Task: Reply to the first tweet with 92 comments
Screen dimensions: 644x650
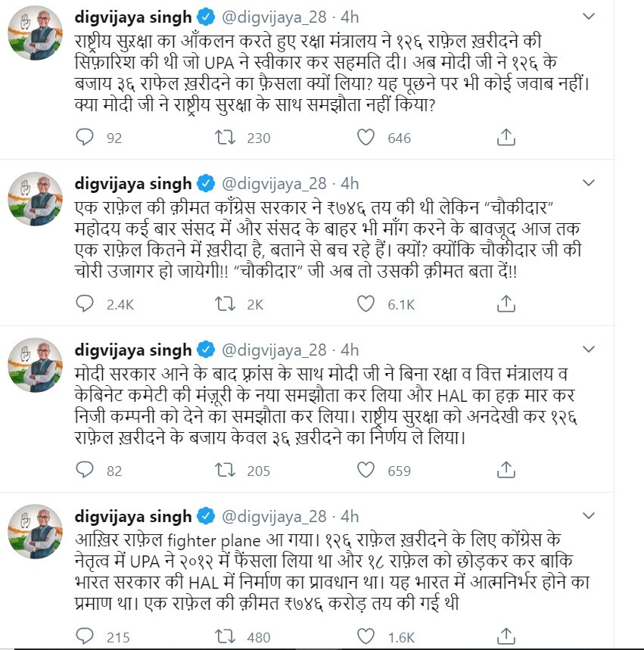Action: (85, 137)
